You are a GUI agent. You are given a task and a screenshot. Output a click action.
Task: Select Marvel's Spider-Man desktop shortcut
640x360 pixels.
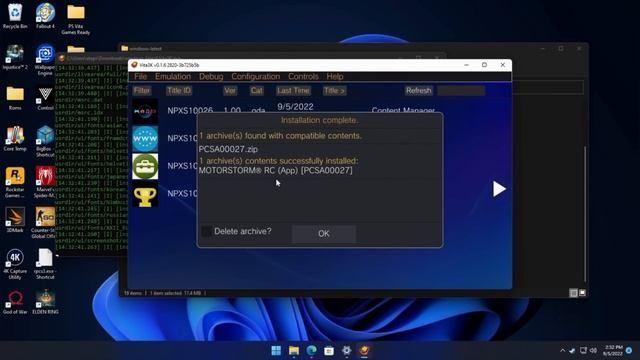(x=45, y=182)
